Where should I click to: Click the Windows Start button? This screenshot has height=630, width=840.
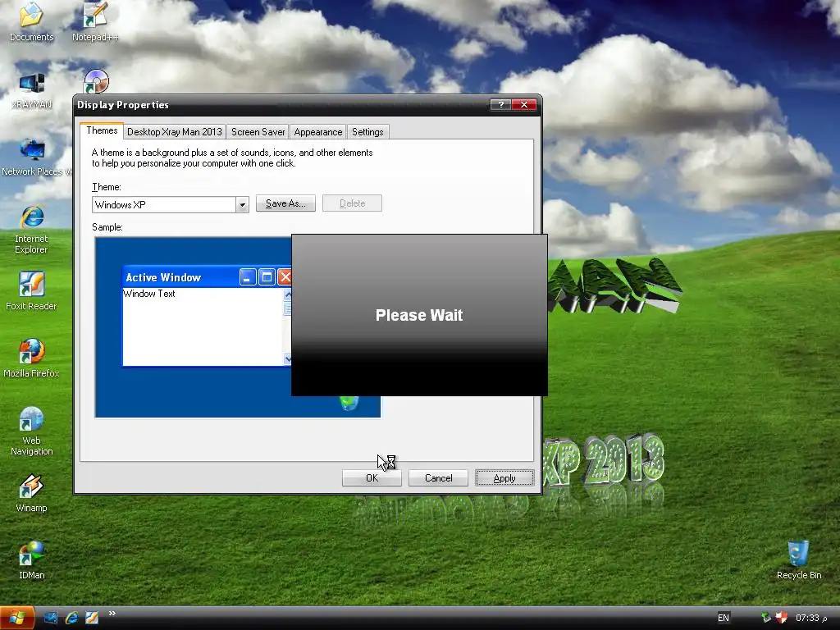(x=17, y=619)
